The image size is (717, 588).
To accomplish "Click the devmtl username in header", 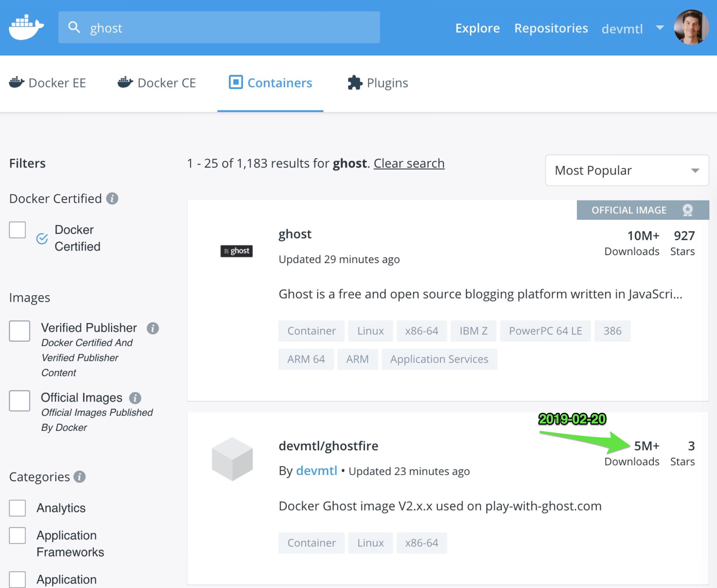I will pyautogui.click(x=622, y=29).
